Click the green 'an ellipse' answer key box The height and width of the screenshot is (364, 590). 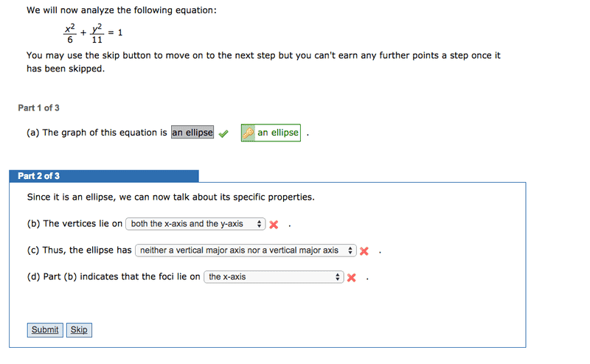pyautogui.click(x=271, y=133)
